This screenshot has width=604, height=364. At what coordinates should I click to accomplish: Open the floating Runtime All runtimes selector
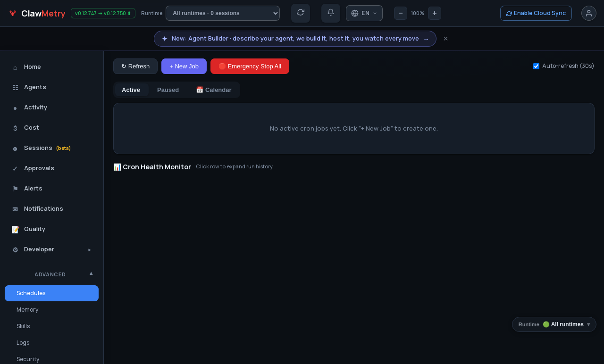point(554,324)
